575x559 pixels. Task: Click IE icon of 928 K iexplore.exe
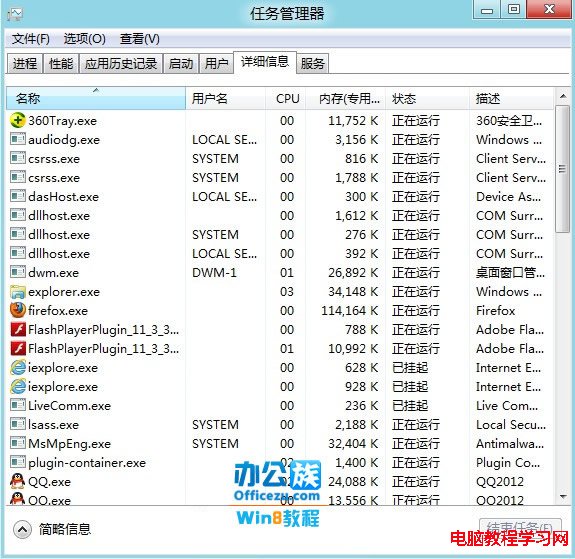point(18,387)
